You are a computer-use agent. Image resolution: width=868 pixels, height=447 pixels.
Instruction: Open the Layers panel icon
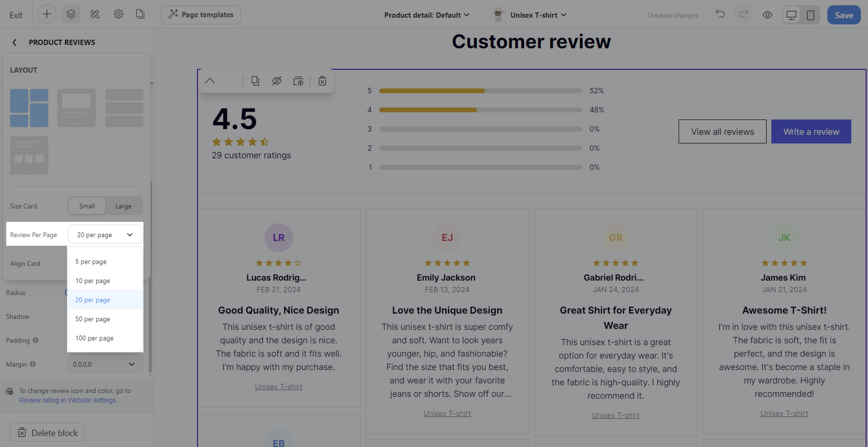pos(71,15)
